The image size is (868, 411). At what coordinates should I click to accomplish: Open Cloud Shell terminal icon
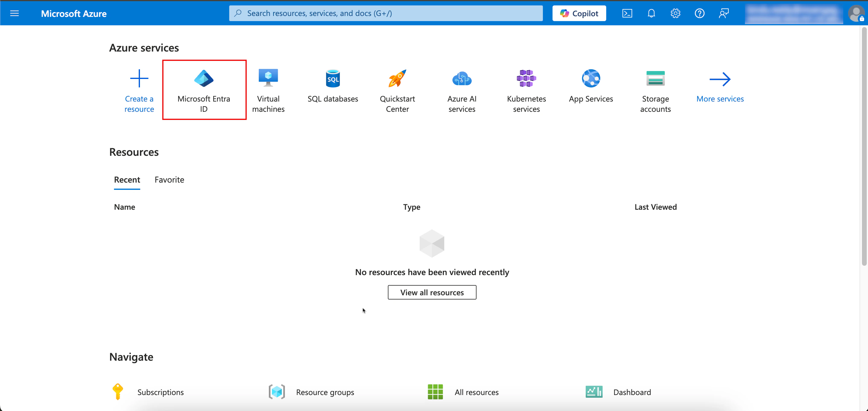click(x=627, y=14)
